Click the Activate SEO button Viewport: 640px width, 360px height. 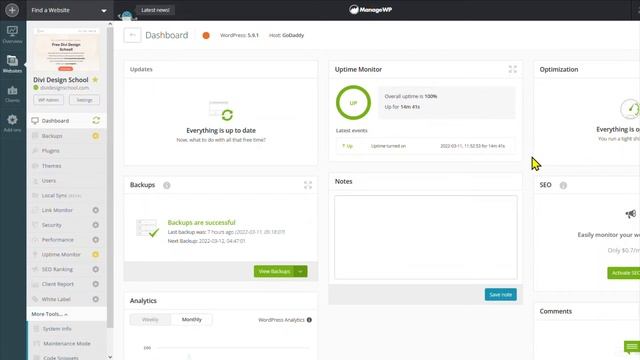click(624, 273)
